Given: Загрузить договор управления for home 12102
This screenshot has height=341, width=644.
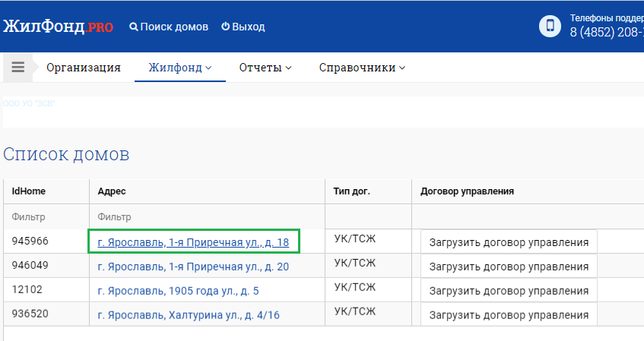Looking at the screenshot, I should 509,291.
